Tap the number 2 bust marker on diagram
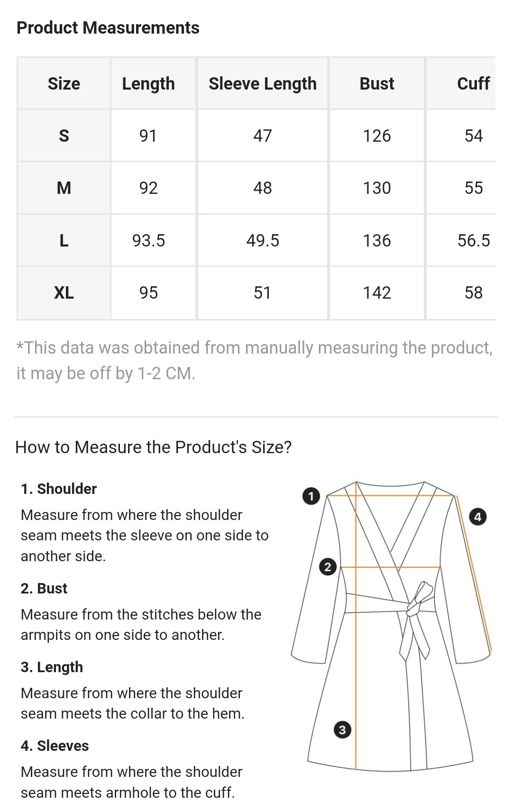The width and height of the screenshot is (512, 812). click(328, 567)
